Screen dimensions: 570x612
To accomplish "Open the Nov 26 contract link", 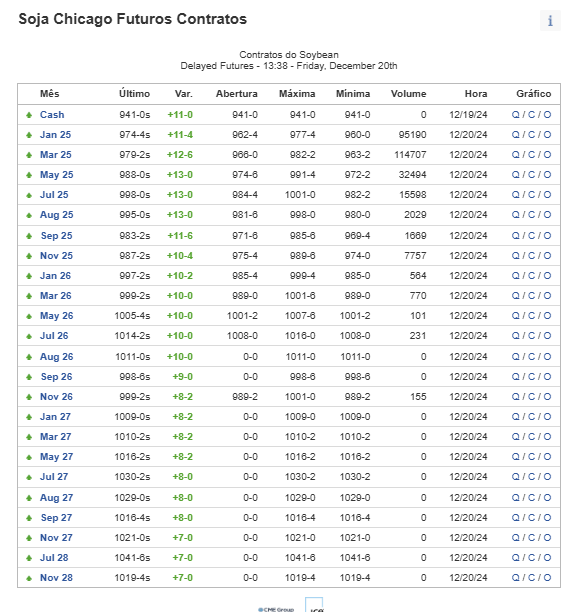I will pos(56,397).
